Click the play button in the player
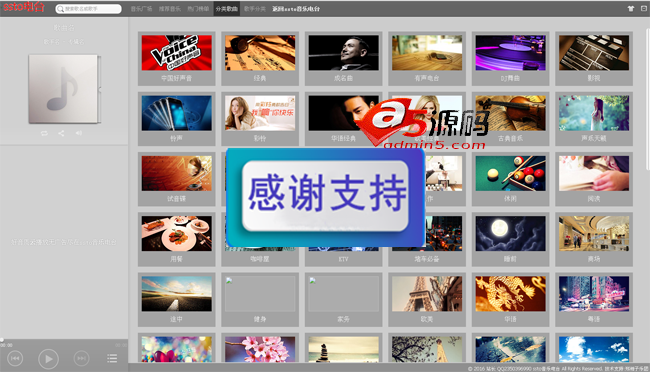Viewport: 650px width, 372px height. click(48, 359)
